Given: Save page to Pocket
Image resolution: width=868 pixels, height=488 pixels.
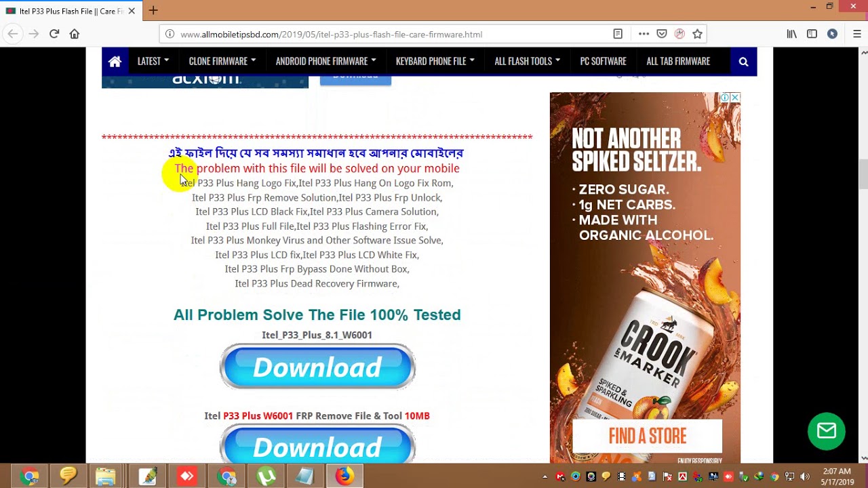Looking at the screenshot, I should click(662, 34).
